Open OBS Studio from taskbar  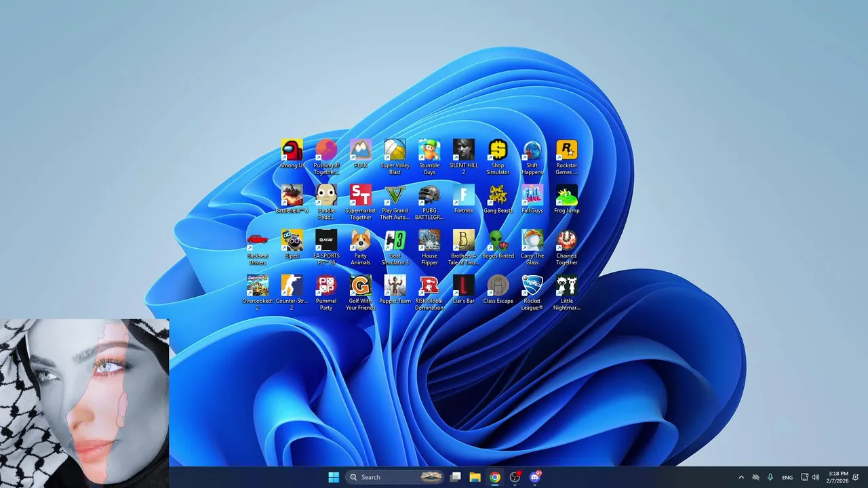515,477
